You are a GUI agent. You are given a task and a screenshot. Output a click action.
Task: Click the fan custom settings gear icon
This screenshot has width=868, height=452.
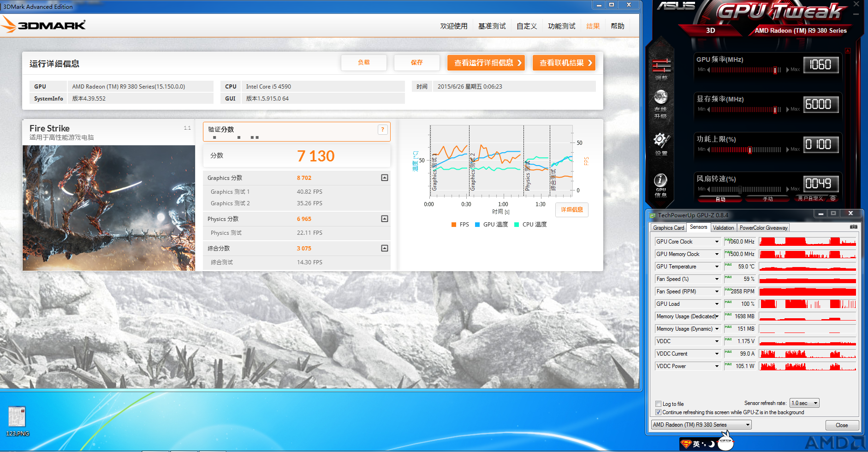833,198
